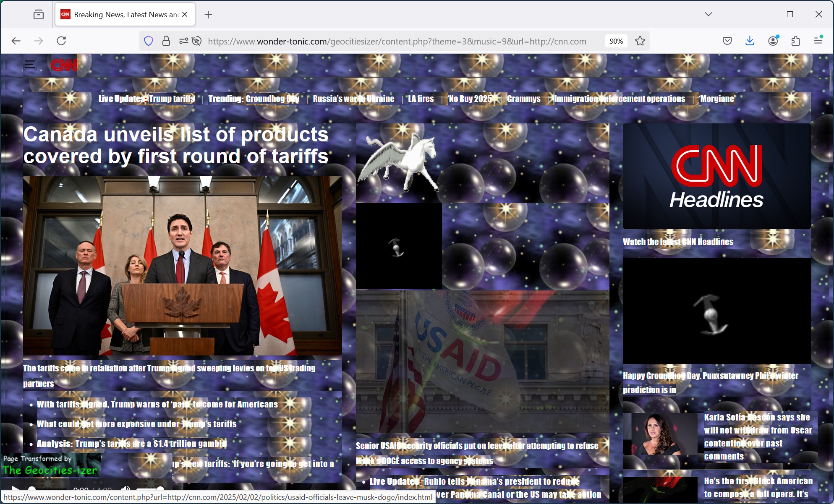Open What could get more expensive link
Viewport: 834px width, 504px height.
(x=137, y=424)
